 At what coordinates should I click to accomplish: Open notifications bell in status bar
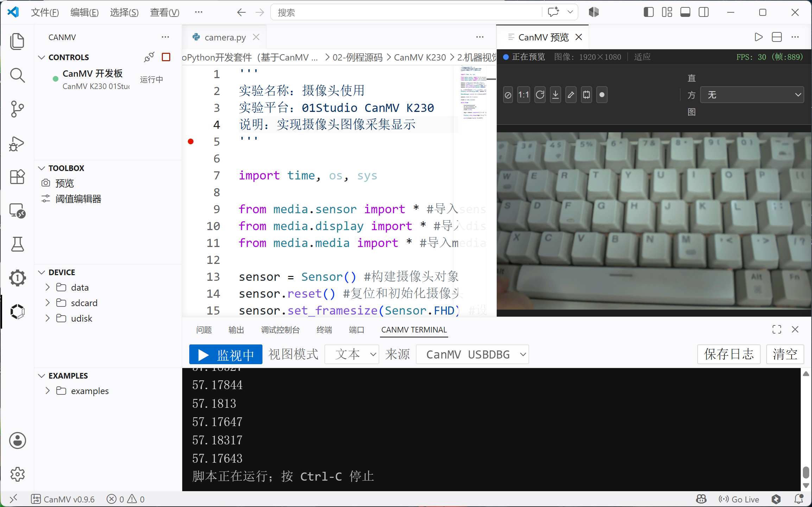tap(799, 499)
